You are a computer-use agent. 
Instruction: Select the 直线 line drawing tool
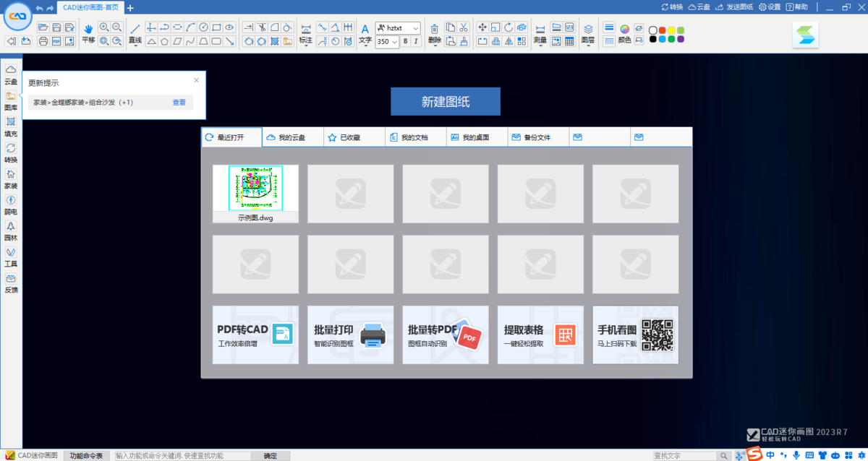click(135, 34)
